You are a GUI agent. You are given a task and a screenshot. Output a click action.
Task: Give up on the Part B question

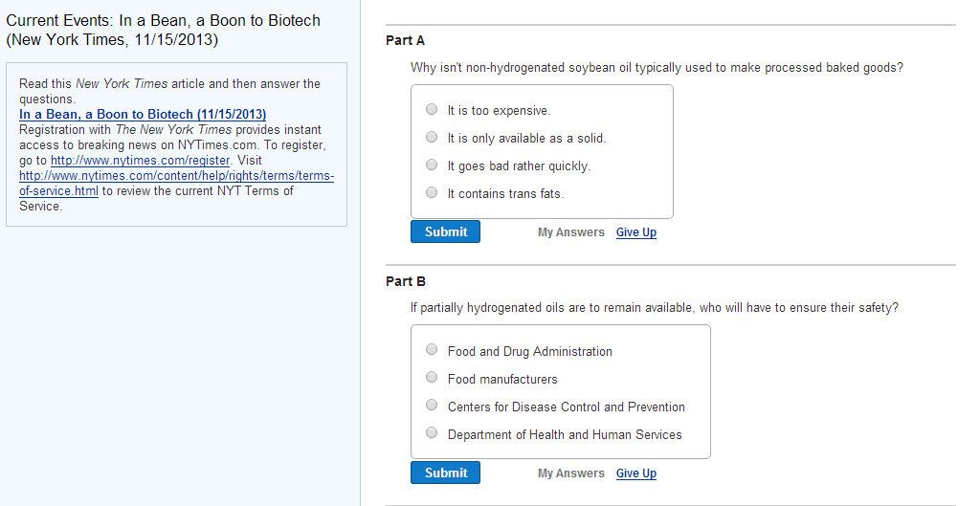click(635, 473)
